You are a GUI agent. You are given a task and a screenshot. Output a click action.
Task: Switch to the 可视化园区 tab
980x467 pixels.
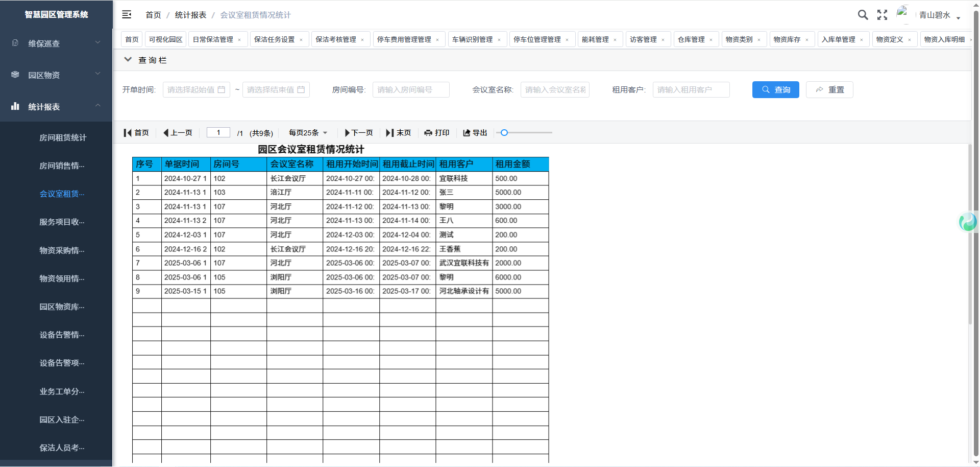click(x=165, y=39)
